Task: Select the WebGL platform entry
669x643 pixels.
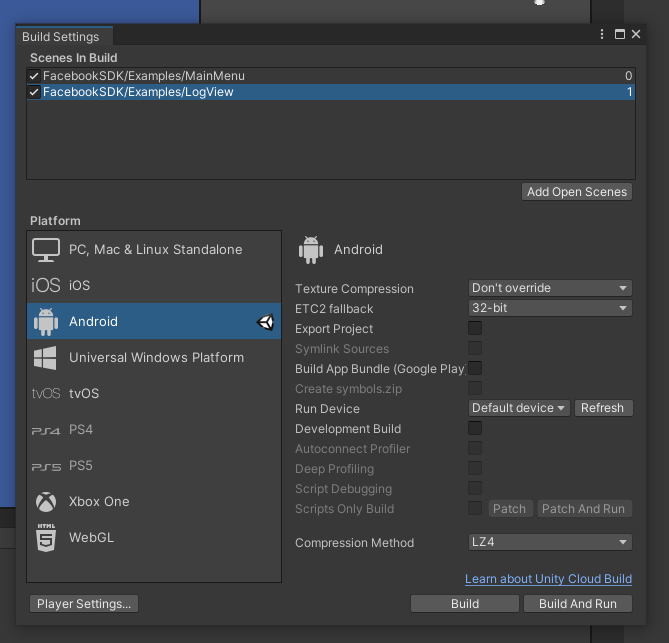Action: coord(154,538)
